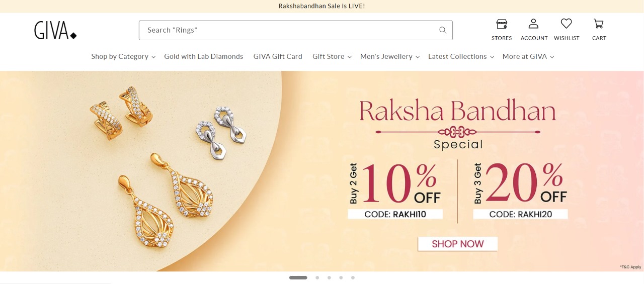Jump to the third carousel slide dot
This screenshot has height=284, width=644.
pos(329,277)
